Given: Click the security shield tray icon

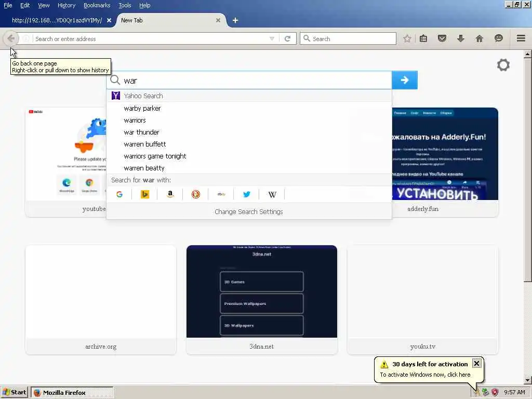Looking at the screenshot, I should coord(495,392).
